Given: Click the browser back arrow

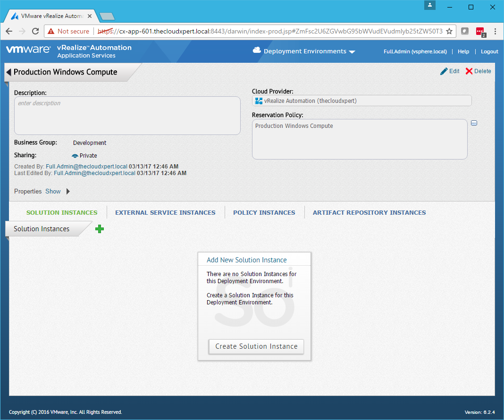Looking at the screenshot, I should pyautogui.click(x=9, y=31).
